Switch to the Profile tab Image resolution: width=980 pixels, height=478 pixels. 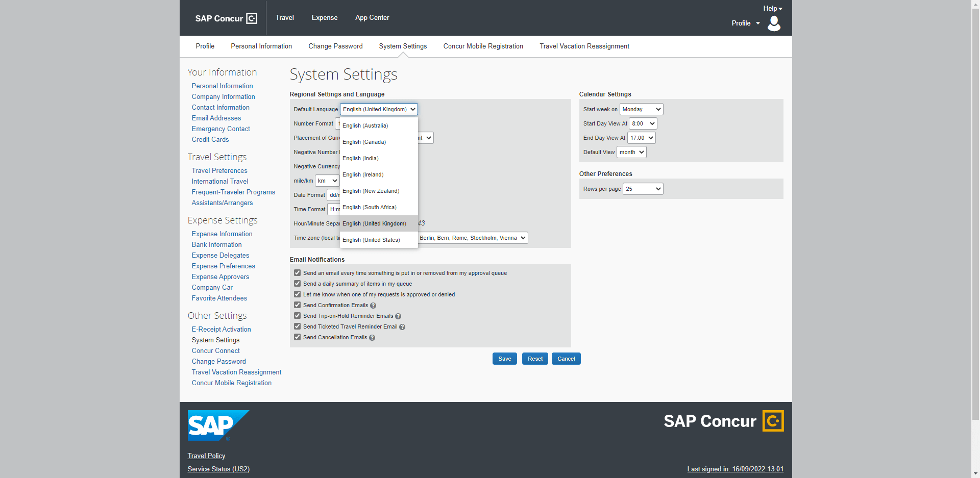point(205,46)
